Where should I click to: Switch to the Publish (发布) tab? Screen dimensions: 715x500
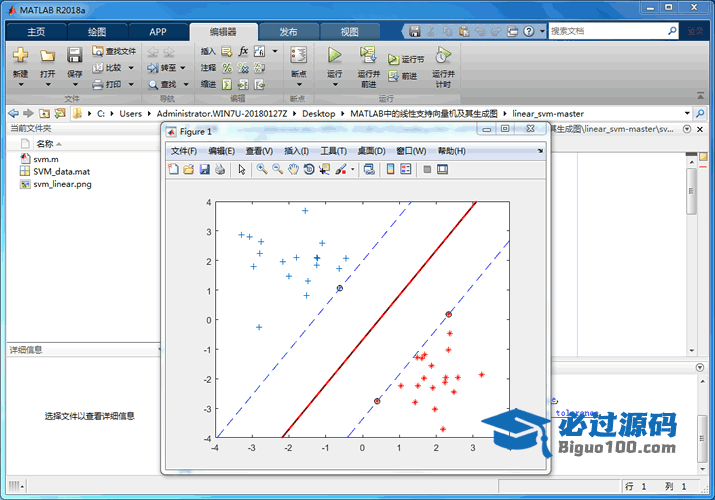click(x=288, y=32)
